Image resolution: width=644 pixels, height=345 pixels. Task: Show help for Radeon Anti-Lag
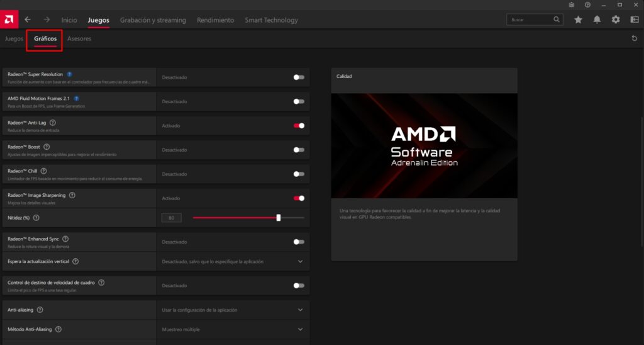click(53, 123)
